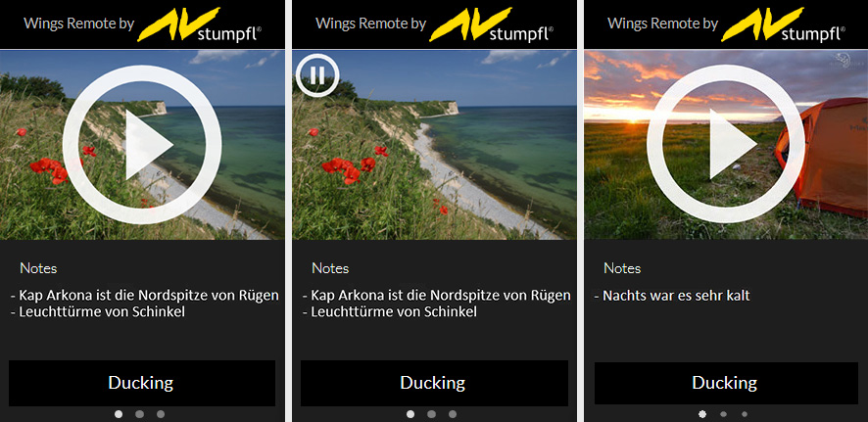Go to third page dot in middle panel
Viewport: 868px width, 422px height.
[x=453, y=414]
